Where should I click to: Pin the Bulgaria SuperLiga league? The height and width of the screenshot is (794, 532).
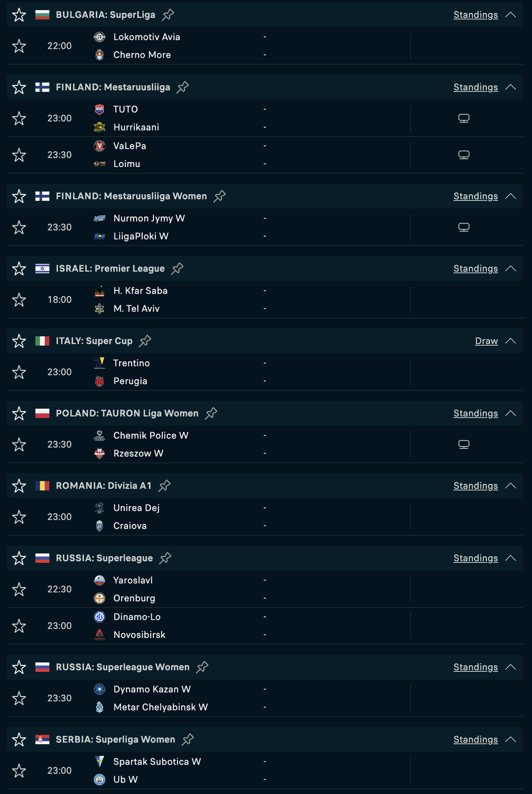[x=168, y=15]
